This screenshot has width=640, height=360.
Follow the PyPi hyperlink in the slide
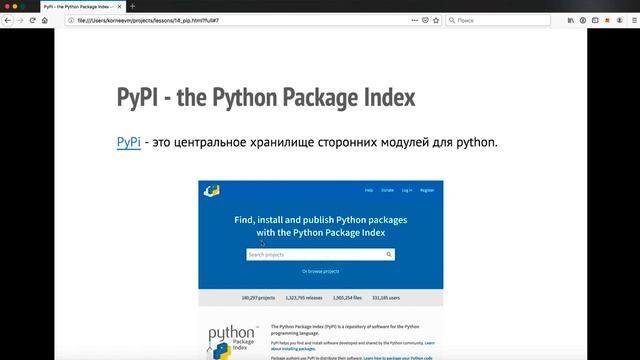click(129, 142)
